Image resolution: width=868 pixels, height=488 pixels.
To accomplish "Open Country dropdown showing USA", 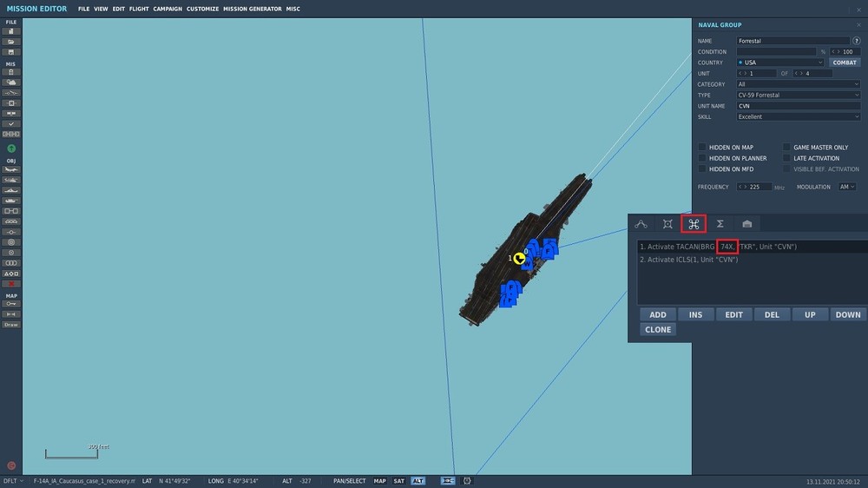I will (780, 63).
